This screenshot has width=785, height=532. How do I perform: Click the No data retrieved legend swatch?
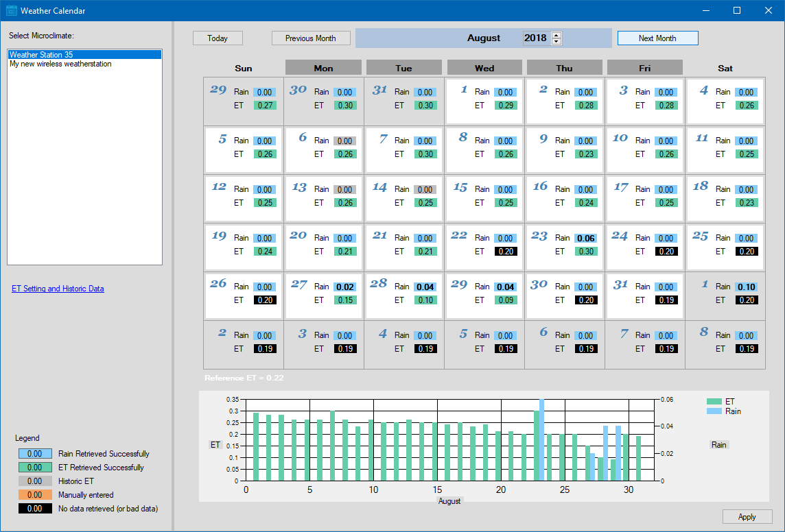click(x=35, y=509)
